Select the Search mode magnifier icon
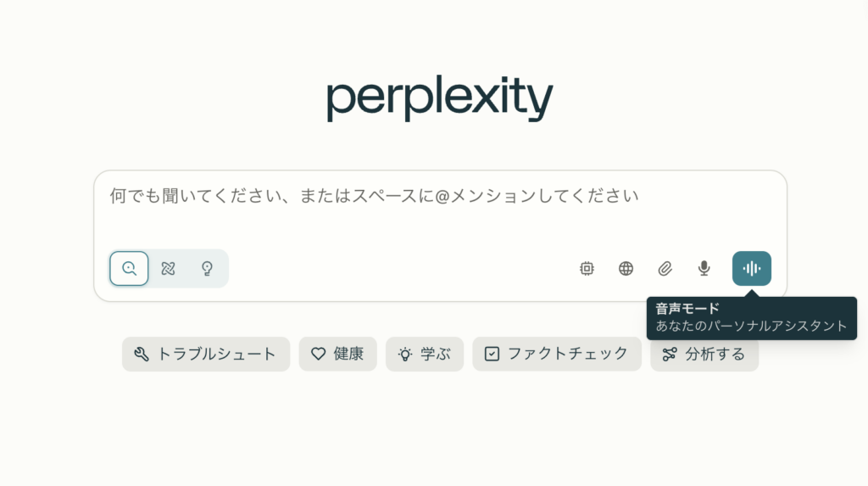This screenshot has width=868, height=486. 129,269
